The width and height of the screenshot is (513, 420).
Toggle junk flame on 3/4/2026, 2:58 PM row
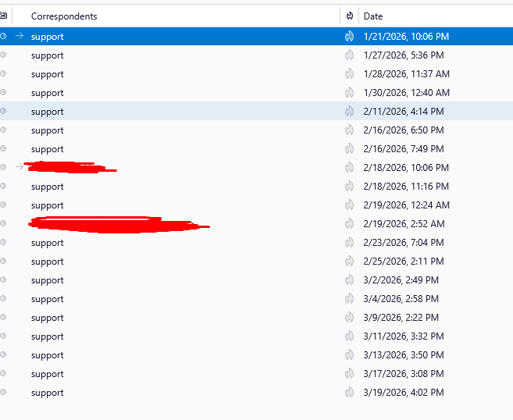pyautogui.click(x=349, y=299)
